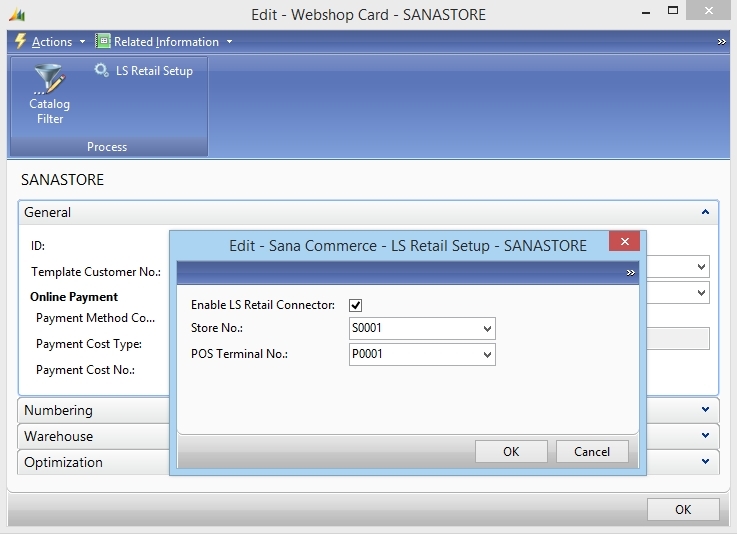This screenshot has width=737, height=534.
Task: Click the ID label in General
Action: 38,246
